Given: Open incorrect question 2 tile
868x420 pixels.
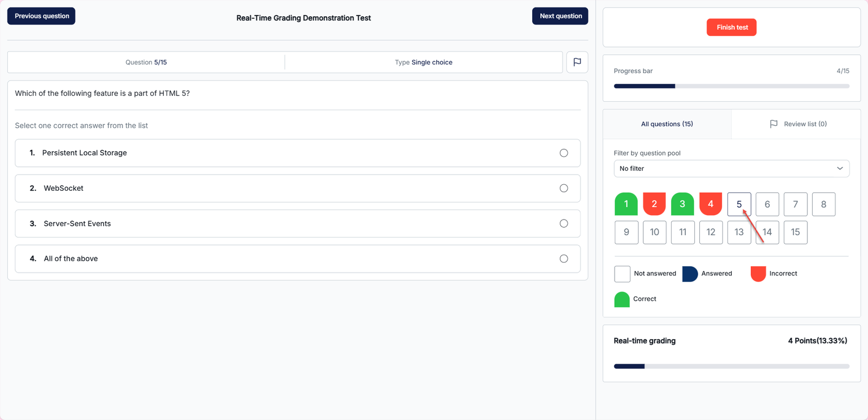Looking at the screenshot, I should (x=654, y=204).
